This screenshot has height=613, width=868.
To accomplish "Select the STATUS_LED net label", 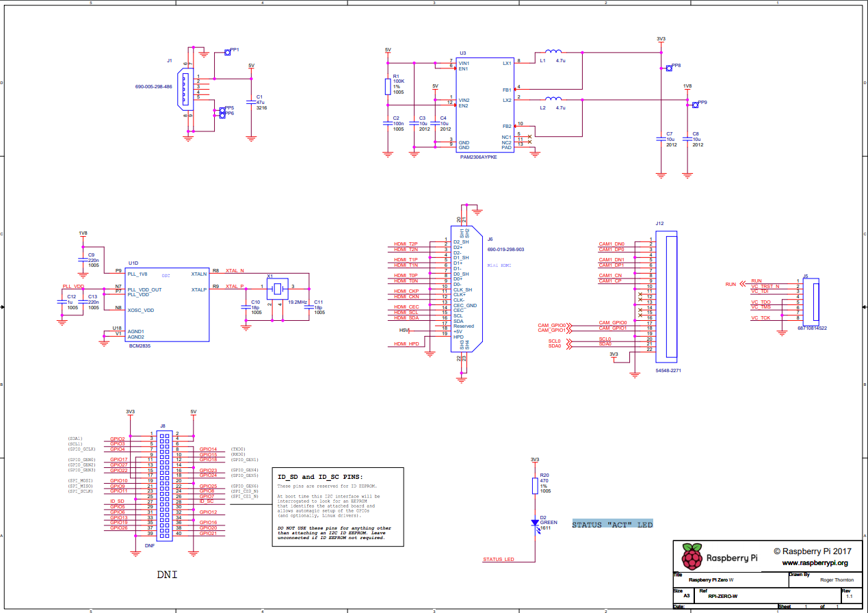I will pos(498,560).
